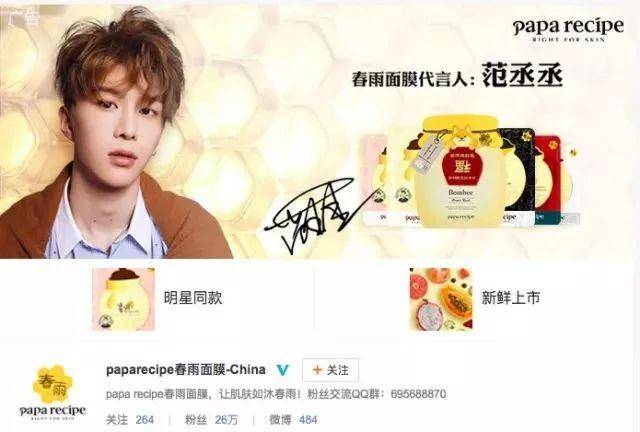This screenshot has width=640, height=432.
Task: View the 粉丝 26万 followers count
Action: tap(211, 420)
